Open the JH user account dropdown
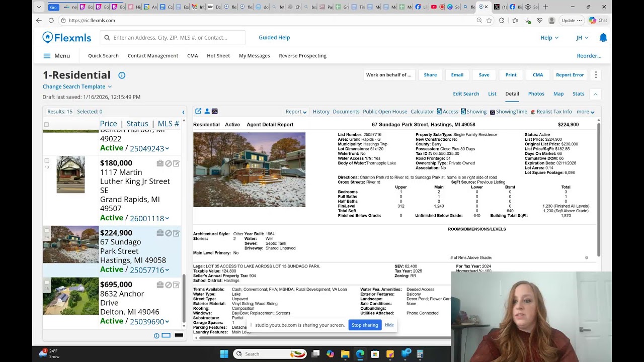Image resolution: width=644 pixels, height=362 pixels. [582, 38]
